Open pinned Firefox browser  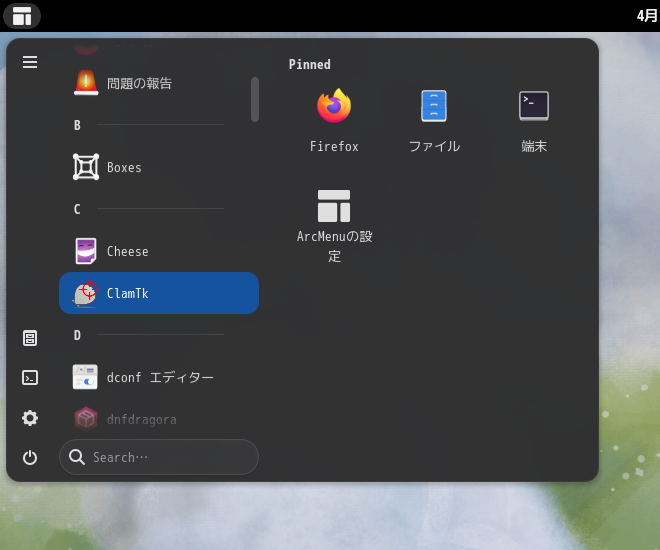[334, 120]
